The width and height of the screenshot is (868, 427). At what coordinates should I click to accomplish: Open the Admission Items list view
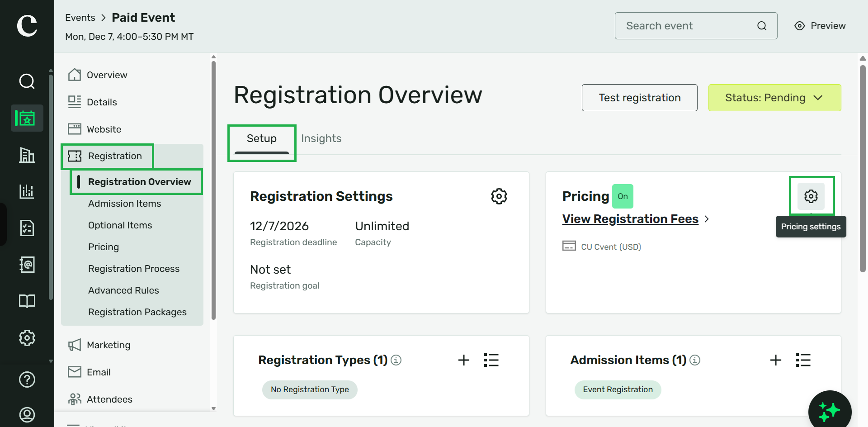coord(803,360)
